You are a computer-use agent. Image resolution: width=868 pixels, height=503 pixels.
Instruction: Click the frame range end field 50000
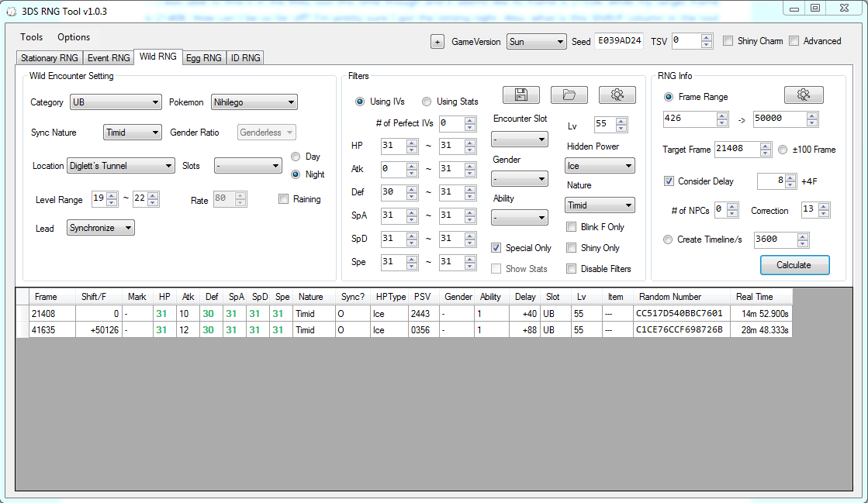click(780, 119)
